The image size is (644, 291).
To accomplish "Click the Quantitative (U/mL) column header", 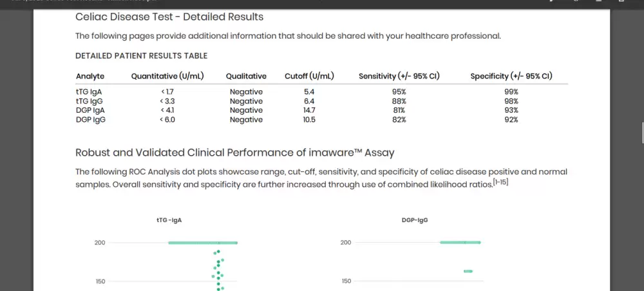I will 167,76.
